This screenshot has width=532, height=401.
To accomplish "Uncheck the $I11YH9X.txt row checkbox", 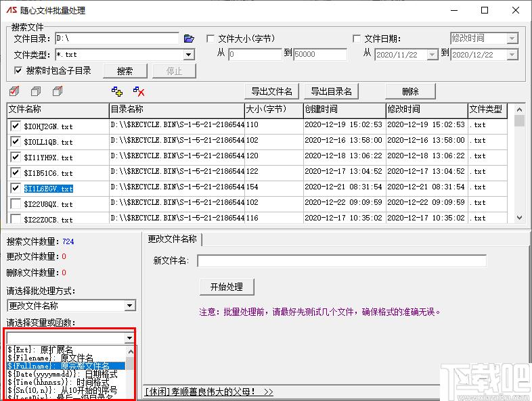I will [16, 158].
